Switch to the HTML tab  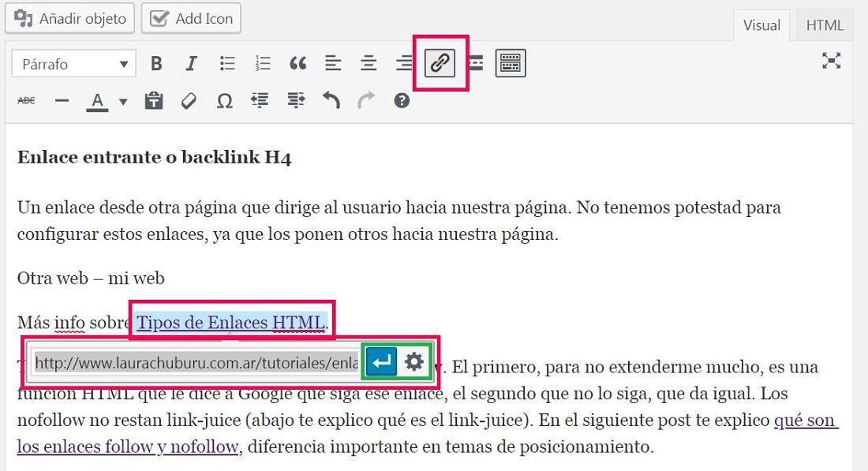[x=824, y=24]
